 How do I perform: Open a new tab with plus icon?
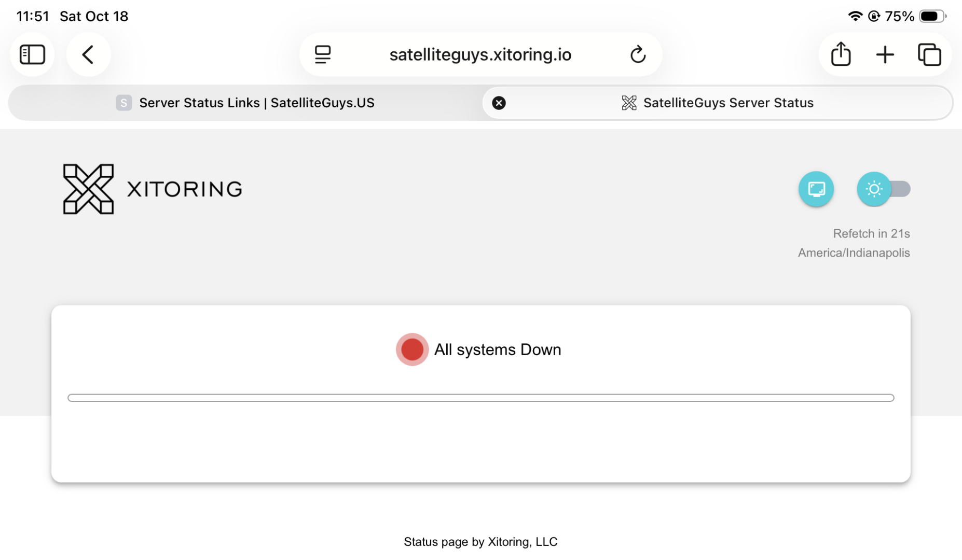(885, 54)
